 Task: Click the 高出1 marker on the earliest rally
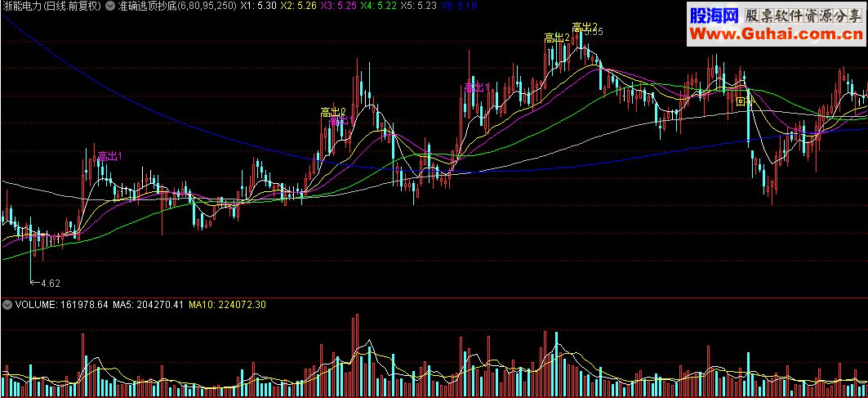109,156
